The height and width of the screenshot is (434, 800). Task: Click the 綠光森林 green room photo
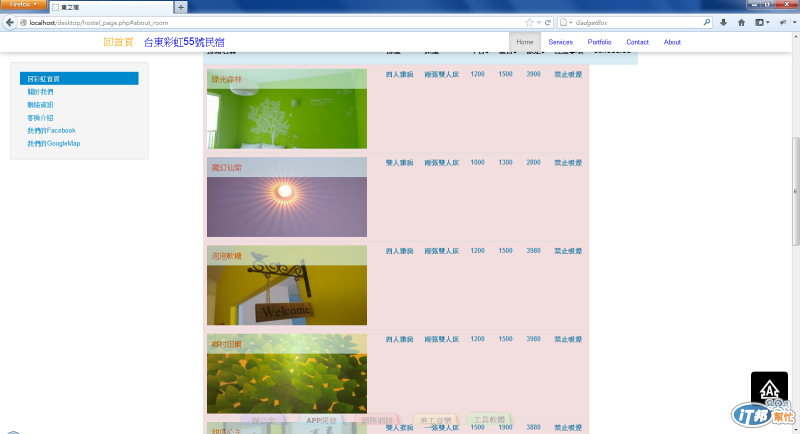pos(287,109)
